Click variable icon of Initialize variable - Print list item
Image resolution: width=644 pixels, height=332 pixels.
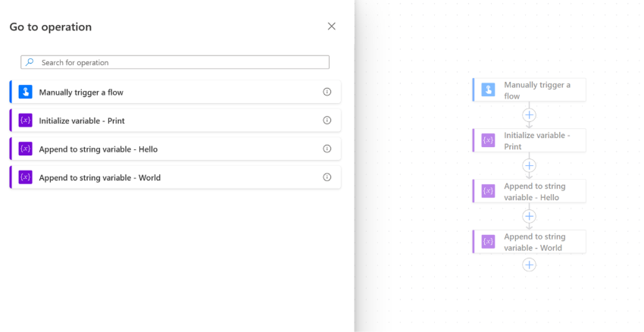(26, 121)
